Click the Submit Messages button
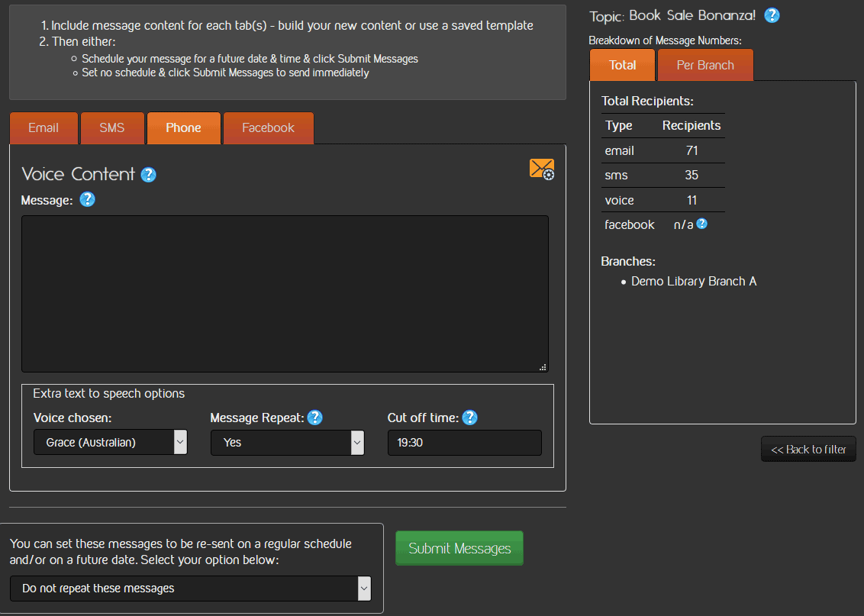 coord(459,548)
